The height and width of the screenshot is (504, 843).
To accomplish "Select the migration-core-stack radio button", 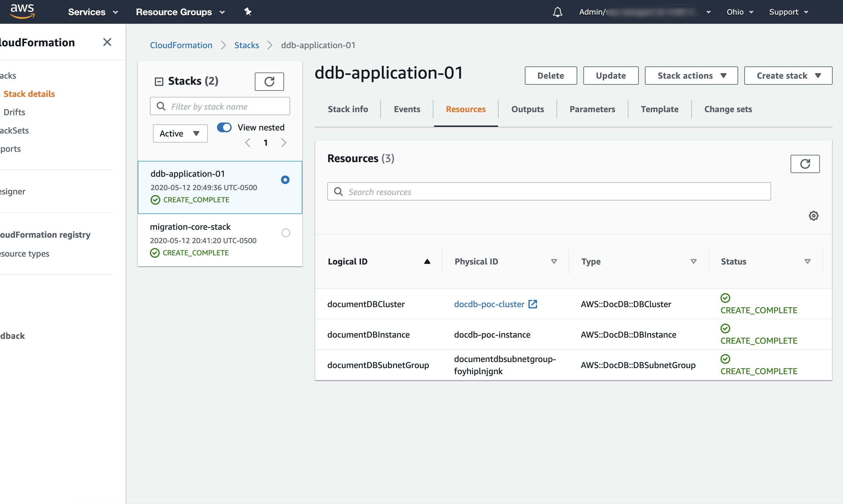I will tap(286, 232).
